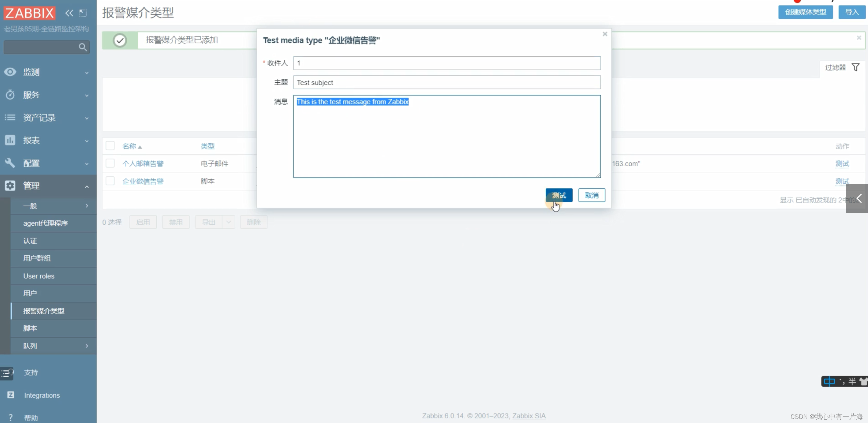Expand the 报表 menu chevron
868x423 pixels.
(x=87, y=141)
